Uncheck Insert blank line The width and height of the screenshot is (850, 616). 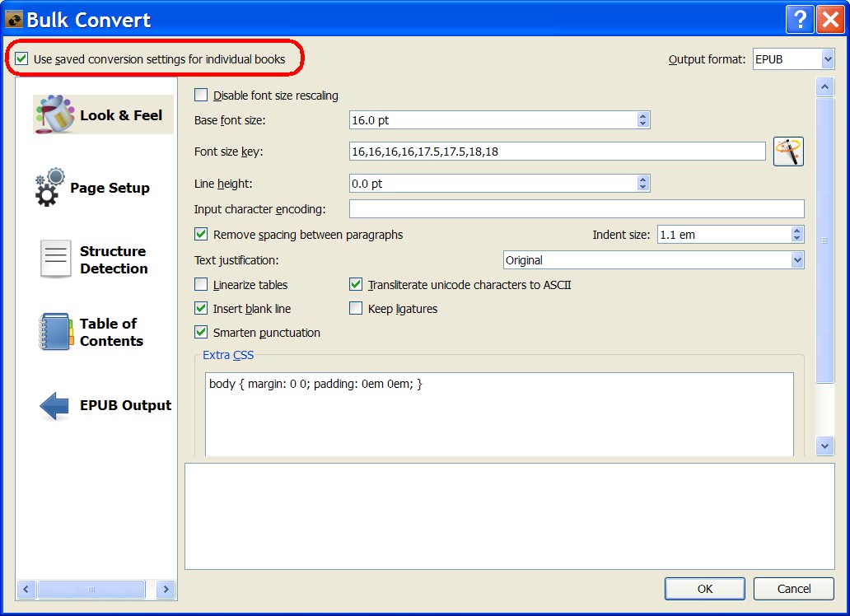[201, 308]
